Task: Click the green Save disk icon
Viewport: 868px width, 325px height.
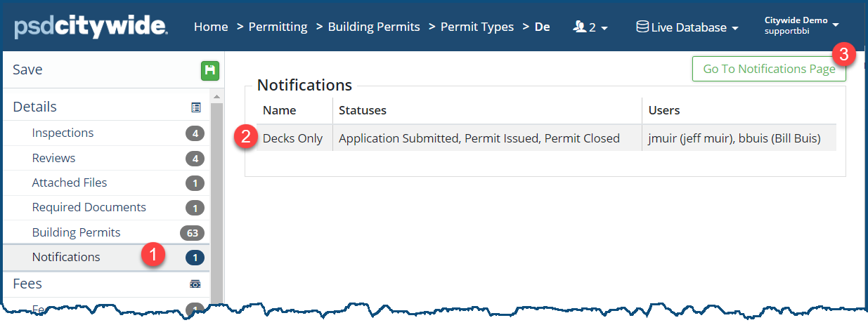Action: (x=209, y=70)
